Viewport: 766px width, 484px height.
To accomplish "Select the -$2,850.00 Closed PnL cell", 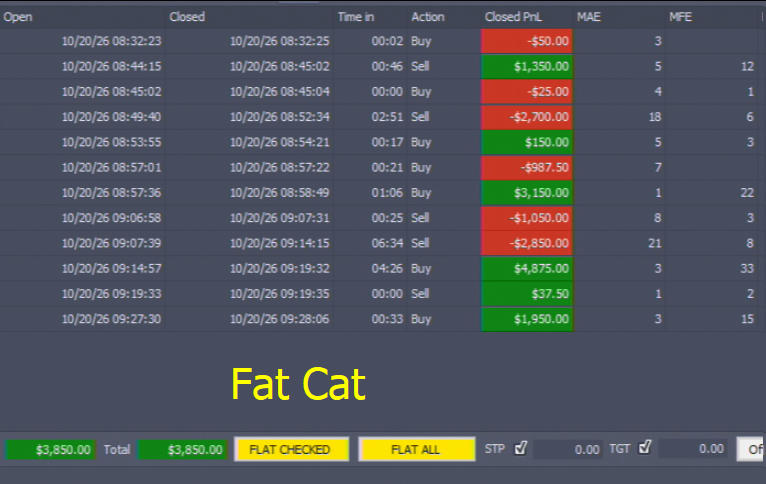I will tap(527, 243).
